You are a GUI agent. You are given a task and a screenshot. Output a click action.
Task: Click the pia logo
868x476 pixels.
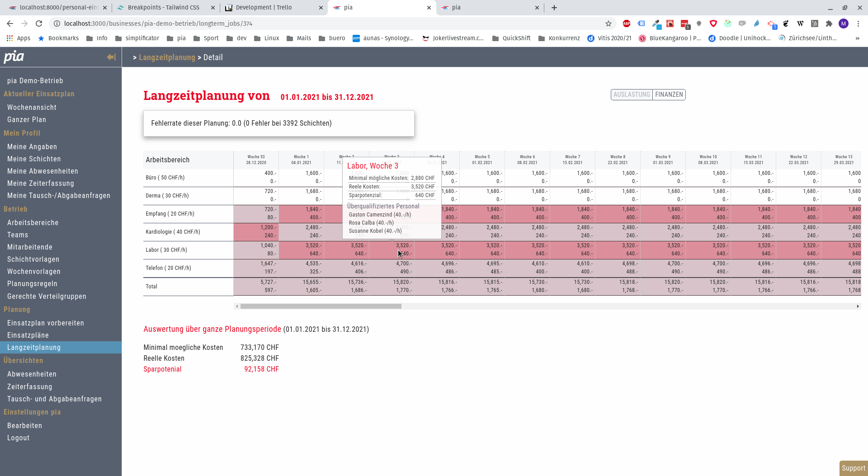[14, 57]
